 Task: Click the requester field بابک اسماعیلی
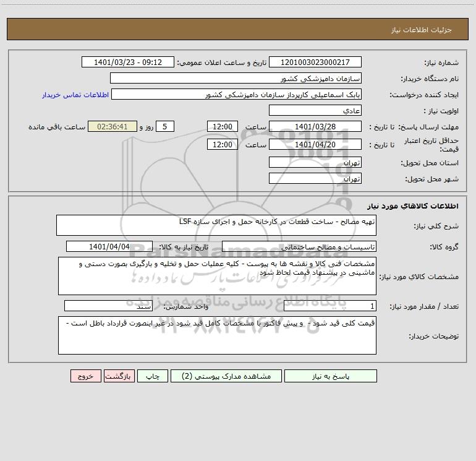coord(236,94)
